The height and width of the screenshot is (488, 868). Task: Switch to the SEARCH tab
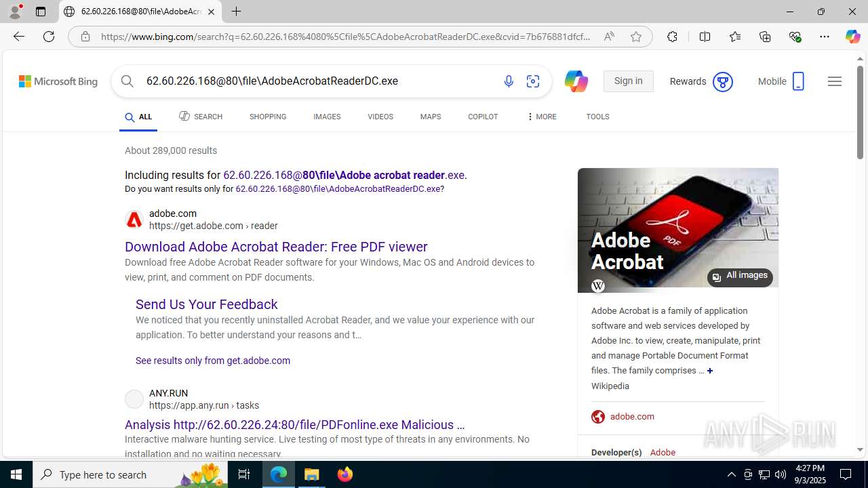click(x=201, y=117)
